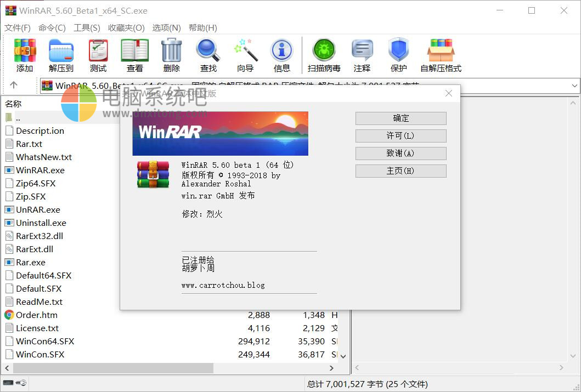Start 扫描病毒 (Virus Scan)
581x392 pixels.
point(324,55)
